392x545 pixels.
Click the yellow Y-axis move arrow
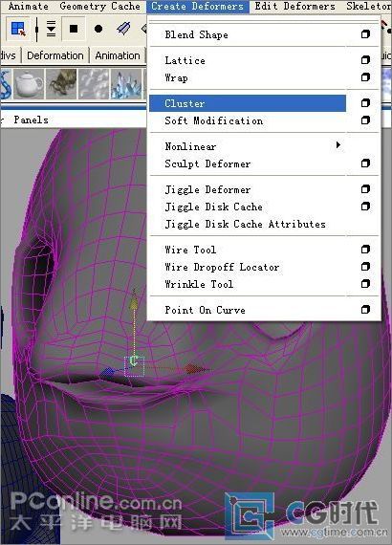pos(134,302)
